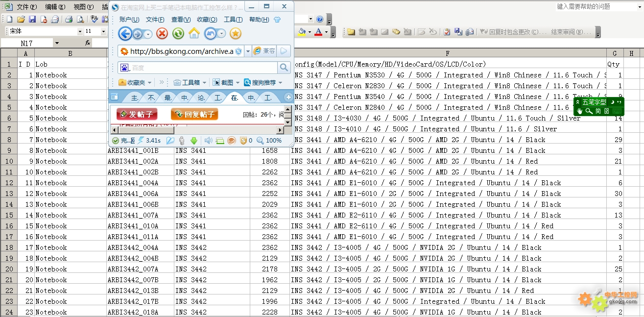Open the 收藏(O) menu in browser
Viewport: 644px width, 317px height.
[x=207, y=20]
